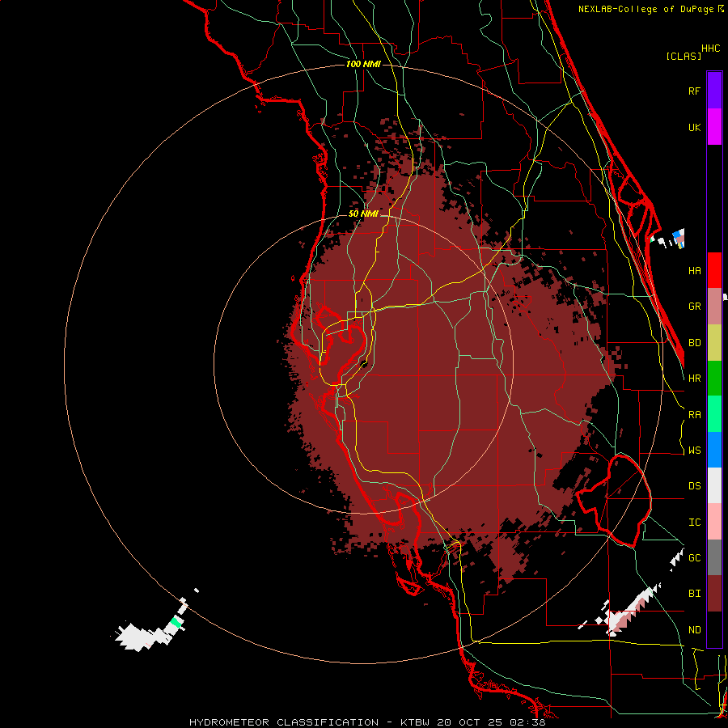Click the WS blue legend swatch

pyautogui.click(x=714, y=450)
